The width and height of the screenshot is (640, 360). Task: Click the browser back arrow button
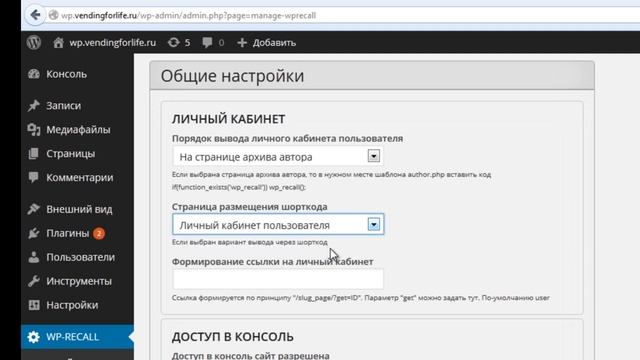tap(36, 15)
